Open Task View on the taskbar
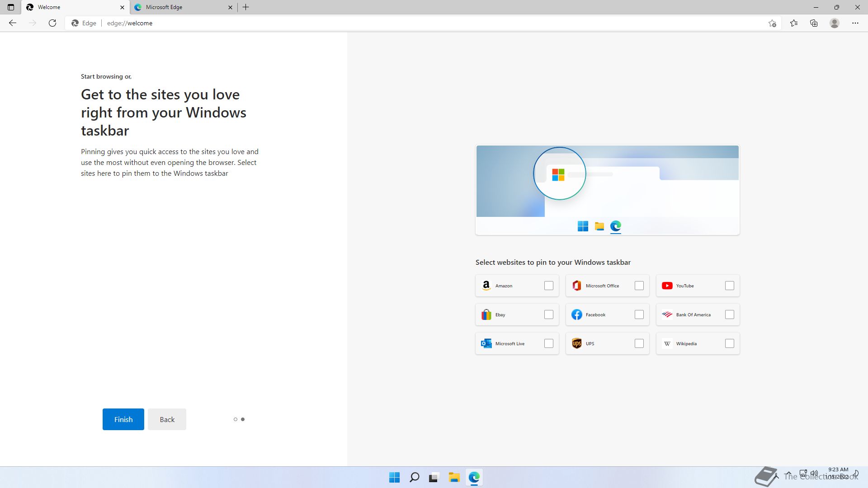 click(434, 477)
